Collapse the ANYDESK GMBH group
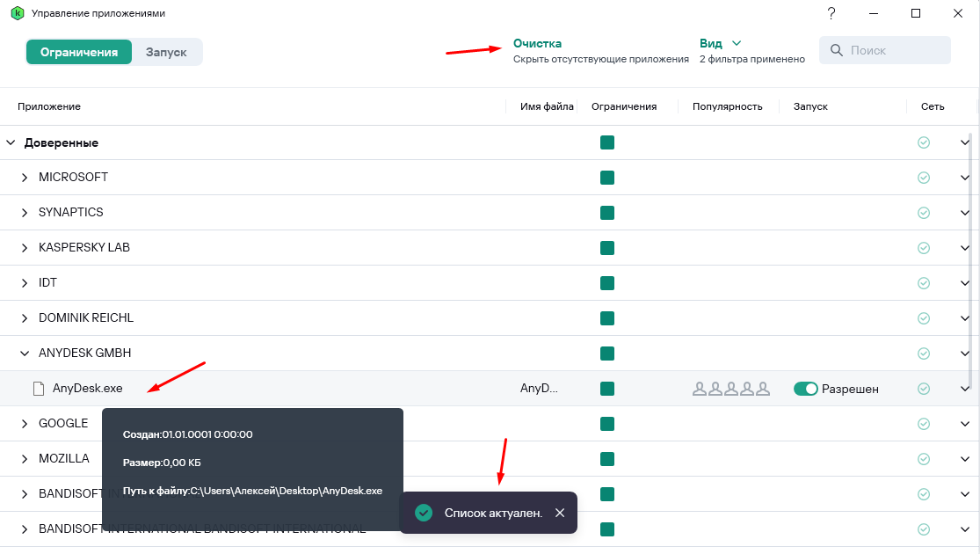980x554 pixels. (25, 354)
